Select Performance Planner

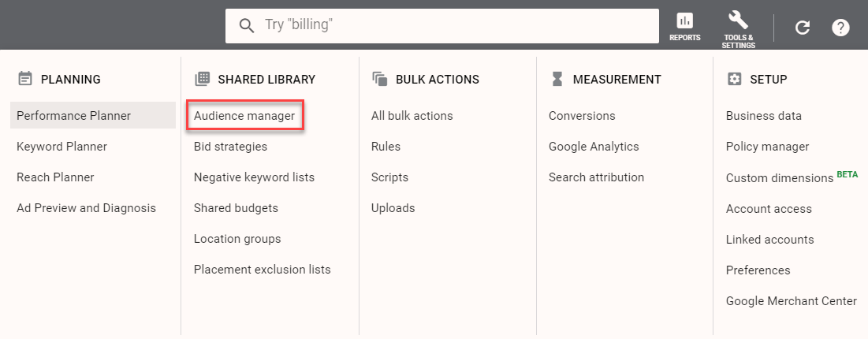[x=74, y=116]
